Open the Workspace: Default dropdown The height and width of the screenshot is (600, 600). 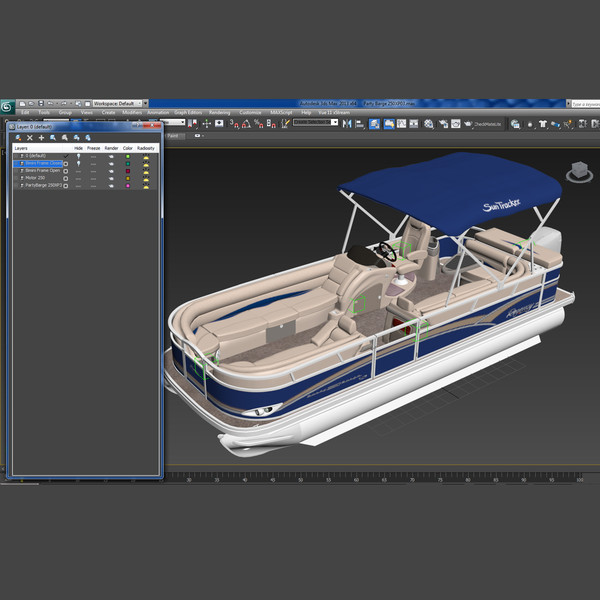117,104
